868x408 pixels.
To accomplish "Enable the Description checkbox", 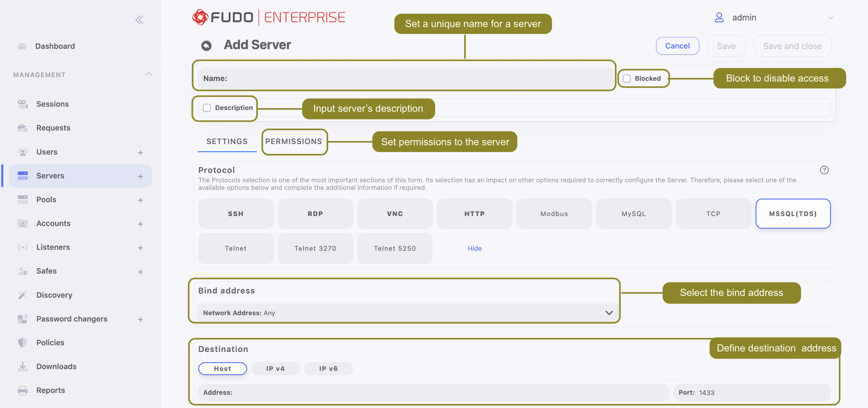I will (207, 108).
